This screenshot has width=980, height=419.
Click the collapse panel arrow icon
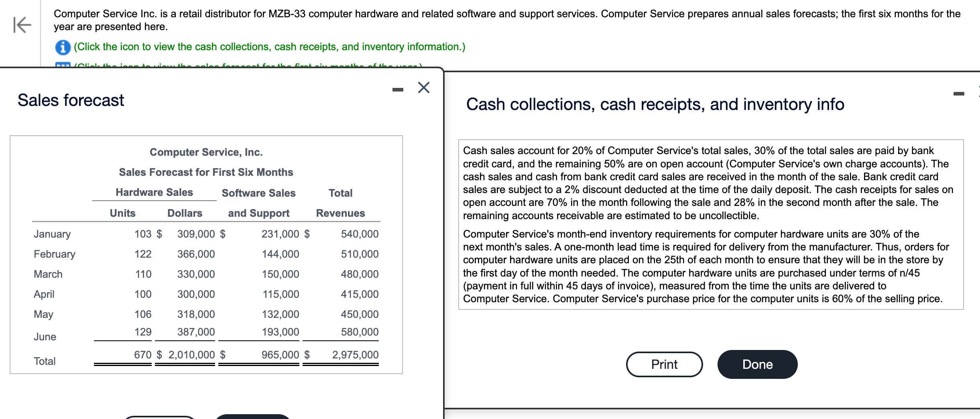tap(22, 25)
